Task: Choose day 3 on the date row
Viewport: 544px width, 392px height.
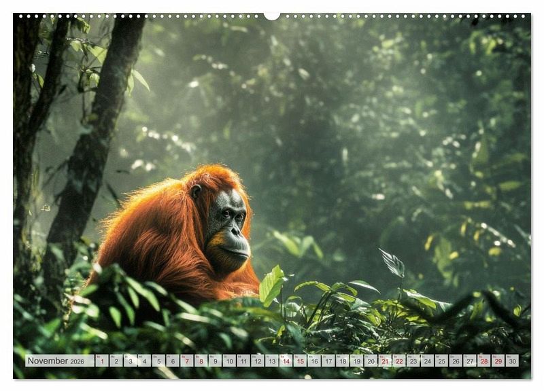Action: (x=131, y=361)
